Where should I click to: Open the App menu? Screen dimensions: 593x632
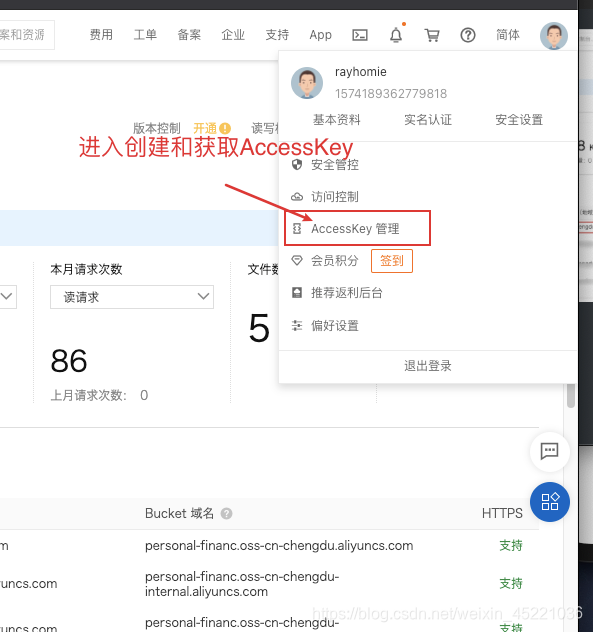tap(320, 35)
